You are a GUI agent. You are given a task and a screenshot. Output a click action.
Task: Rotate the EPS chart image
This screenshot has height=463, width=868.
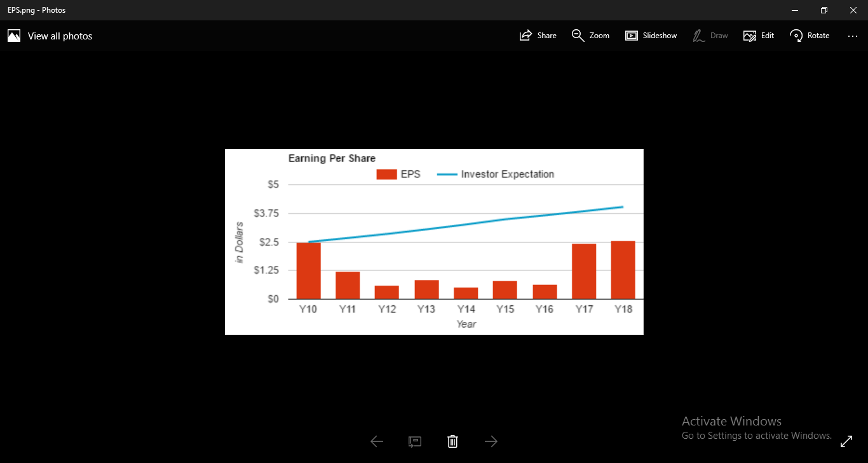tap(809, 35)
